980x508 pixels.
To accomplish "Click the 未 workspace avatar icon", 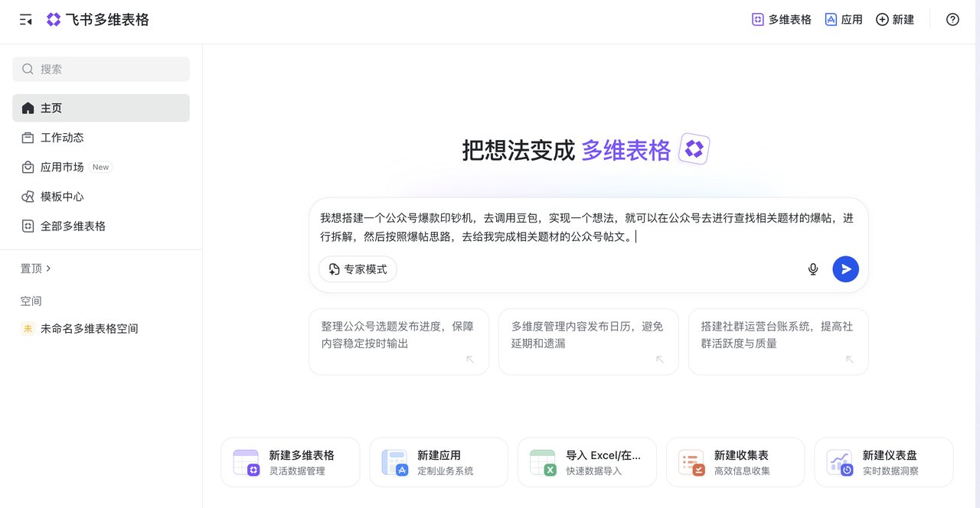I will click(28, 329).
